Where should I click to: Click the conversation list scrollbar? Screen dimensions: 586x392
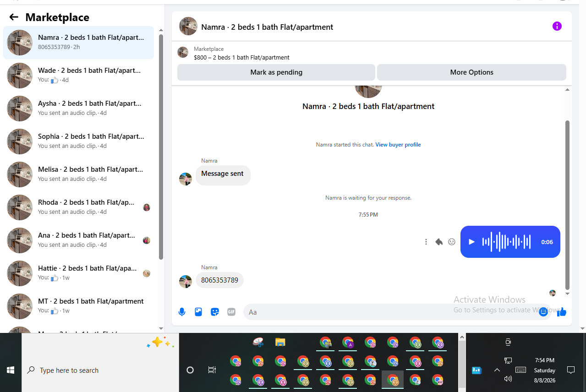pos(161,147)
